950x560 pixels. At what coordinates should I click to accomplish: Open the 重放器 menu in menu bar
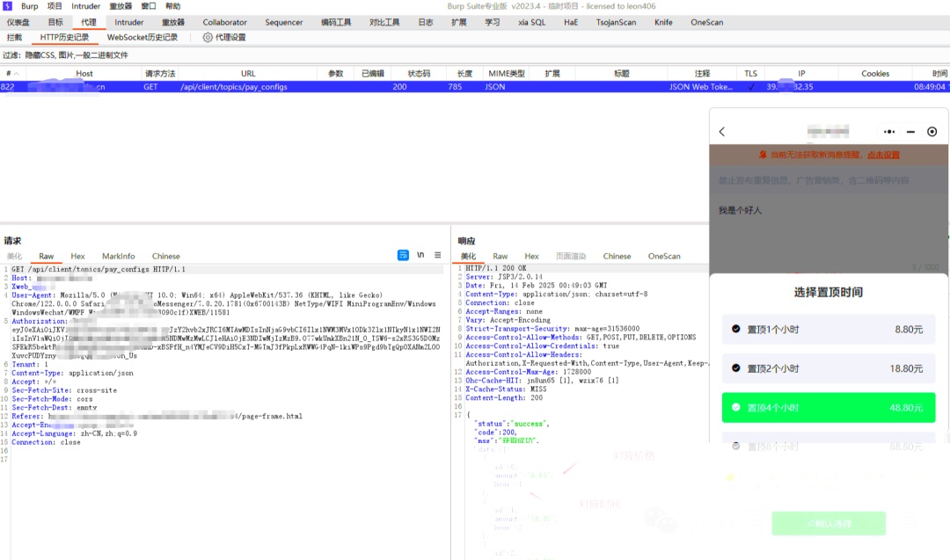point(120,6)
